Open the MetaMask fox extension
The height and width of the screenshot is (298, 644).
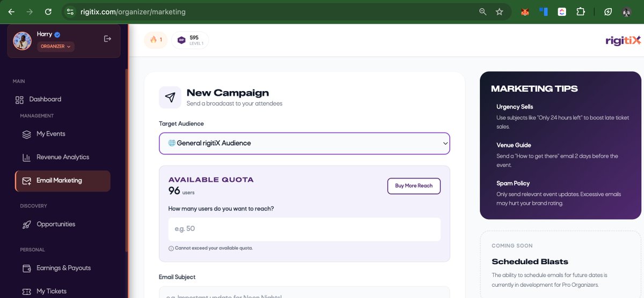pos(525,11)
